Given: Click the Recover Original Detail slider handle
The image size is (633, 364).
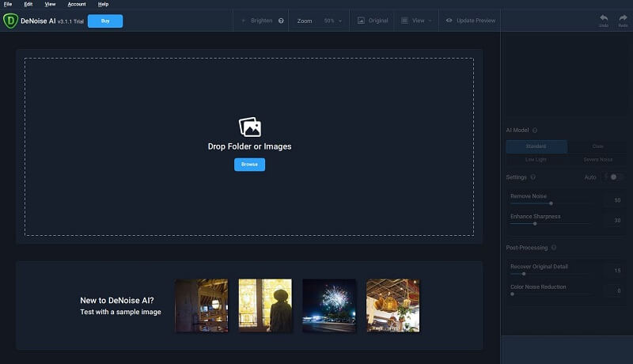Looking at the screenshot, I should coord(524,274).
